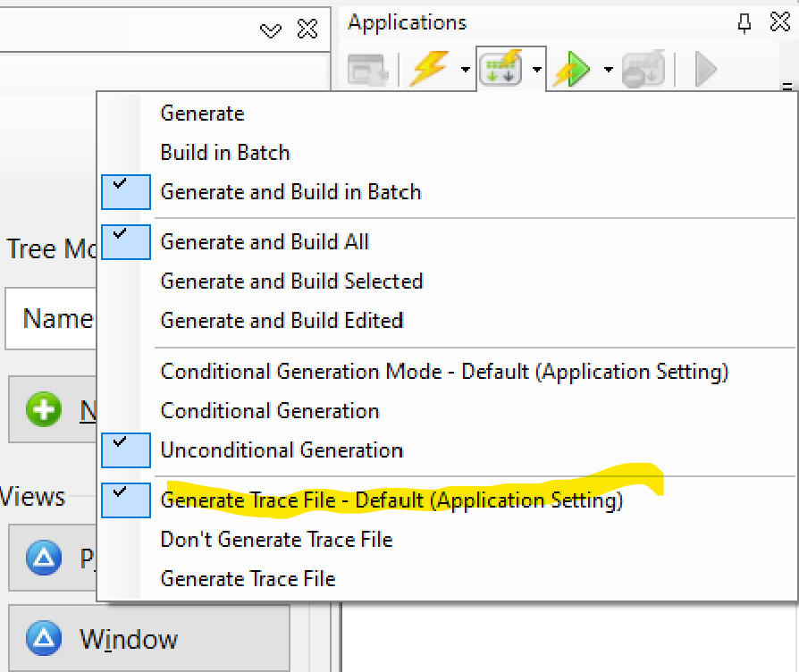Click the left panel's chevron options arrow
The image size is (799, 672).
tap(270, 30)
